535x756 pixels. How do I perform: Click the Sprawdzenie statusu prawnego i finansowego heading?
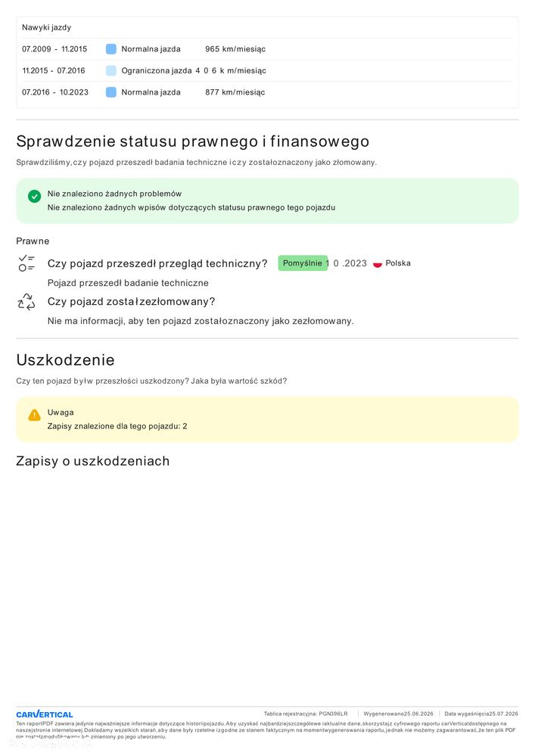[193, 142]
